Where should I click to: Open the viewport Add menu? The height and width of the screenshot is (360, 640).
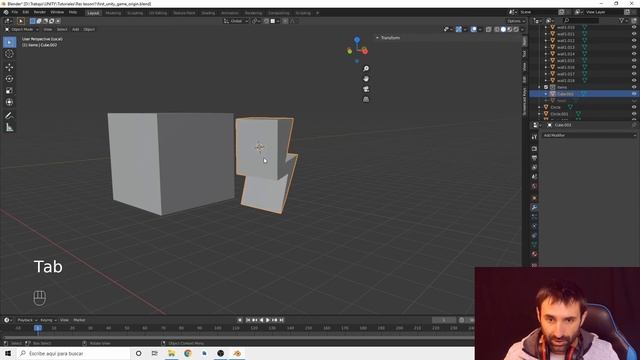(x=76, y=29)
